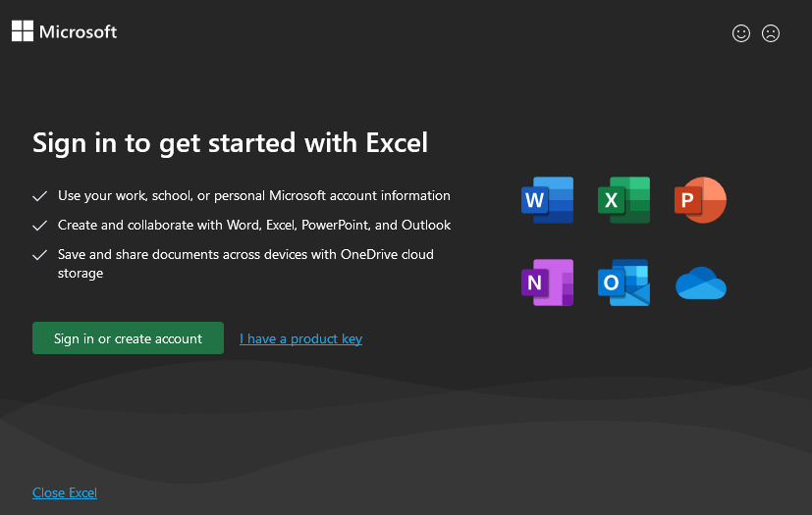Click text Create and collaborate with Word, Excel
This screenshot has width=812, height=515.
coord(254,226)
